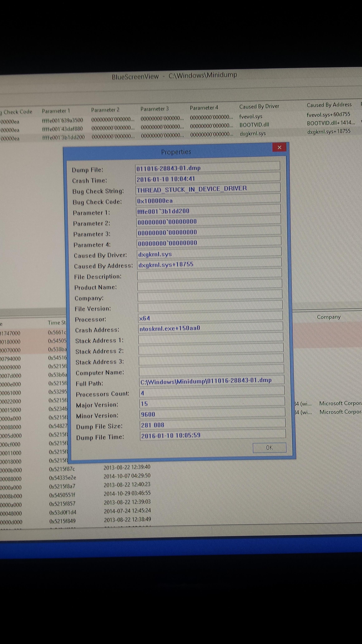Click the Processors Count field showing 4
Viewport: 362px width, 644px height.
[x=212, y=392]
